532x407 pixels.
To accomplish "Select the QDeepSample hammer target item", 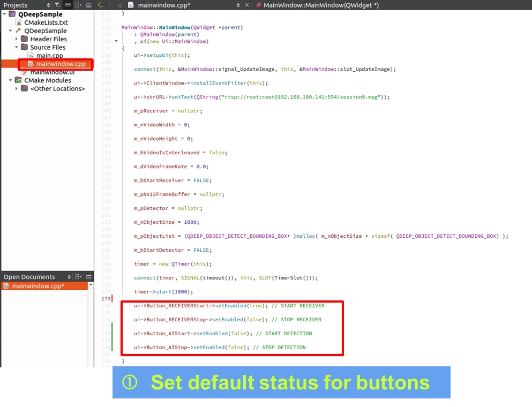I will tap(45, 31).
